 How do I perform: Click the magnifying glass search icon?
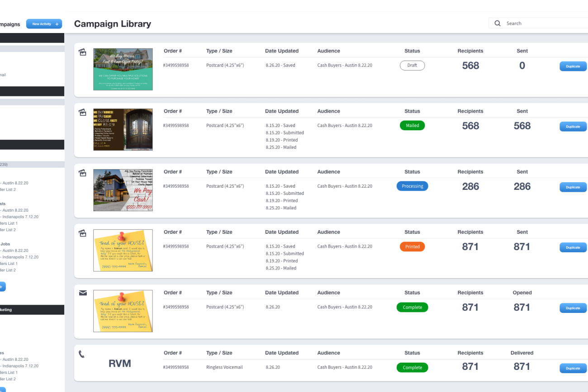coord(498,24)
